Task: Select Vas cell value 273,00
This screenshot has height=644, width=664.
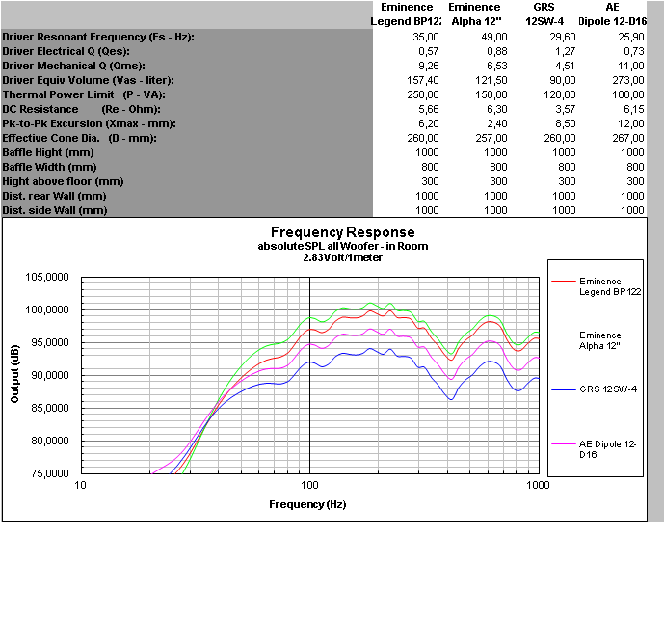Action: tap(628, 80)
